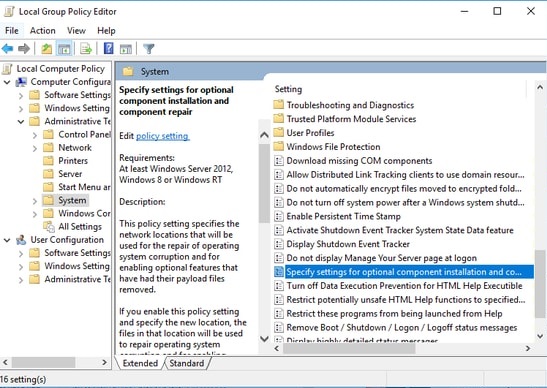This screenshot has height=388, width=547.
Task: Select the Start Menu tree item
Action: [x=84, y=187]
